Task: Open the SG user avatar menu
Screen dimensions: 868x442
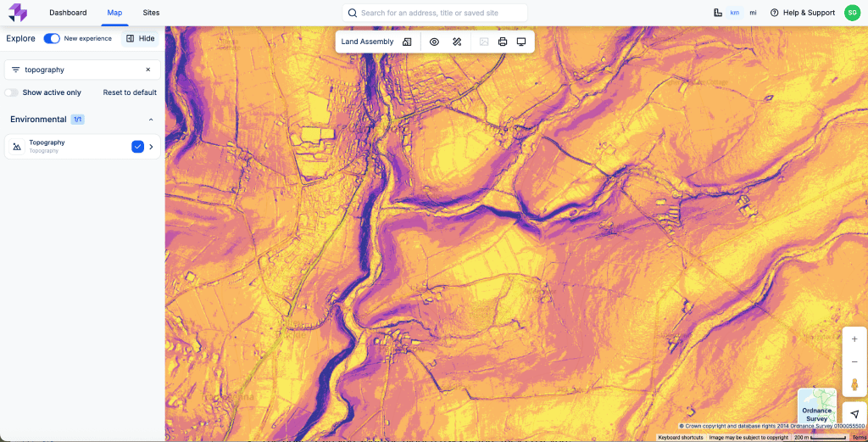Action: click(852, 13)
